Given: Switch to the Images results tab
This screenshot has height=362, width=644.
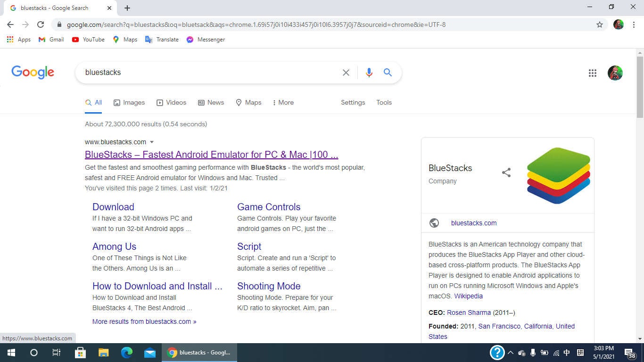Looking at the screenshot, I should [129, 102].
